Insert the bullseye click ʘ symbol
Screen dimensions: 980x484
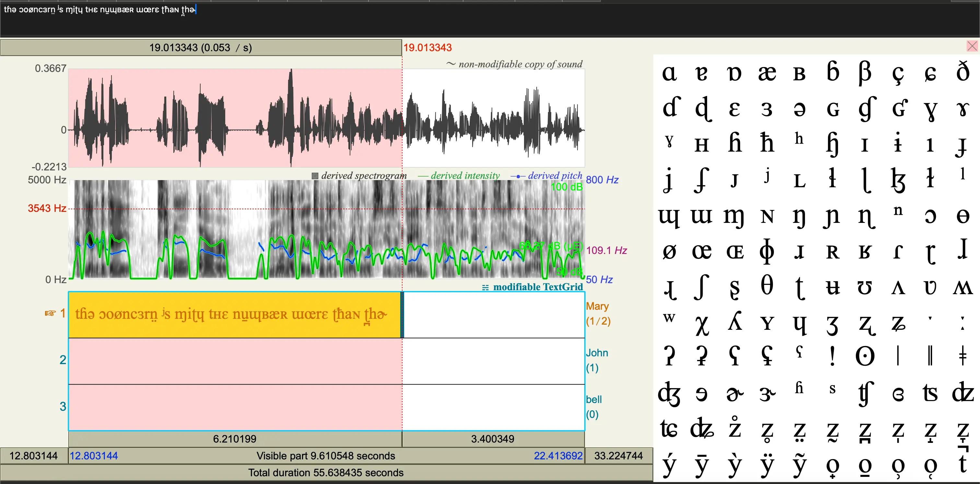865,356
